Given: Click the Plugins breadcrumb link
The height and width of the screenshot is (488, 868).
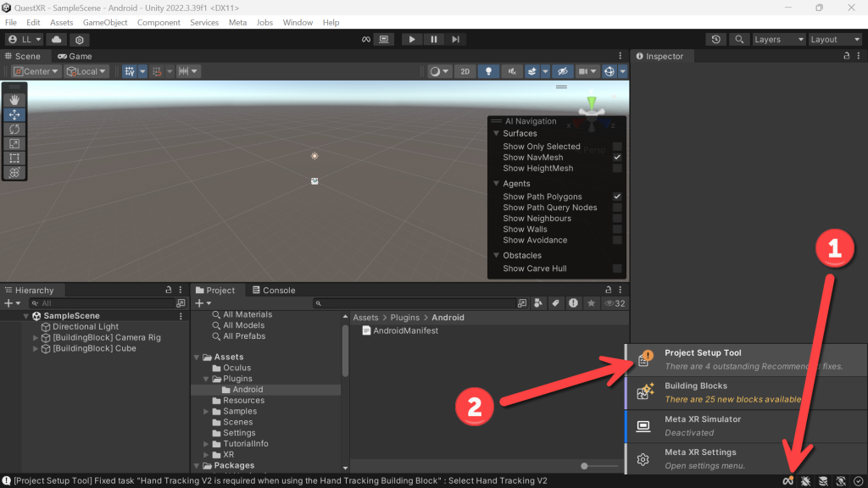Looking at the screenshot, I should coord(404,318).
